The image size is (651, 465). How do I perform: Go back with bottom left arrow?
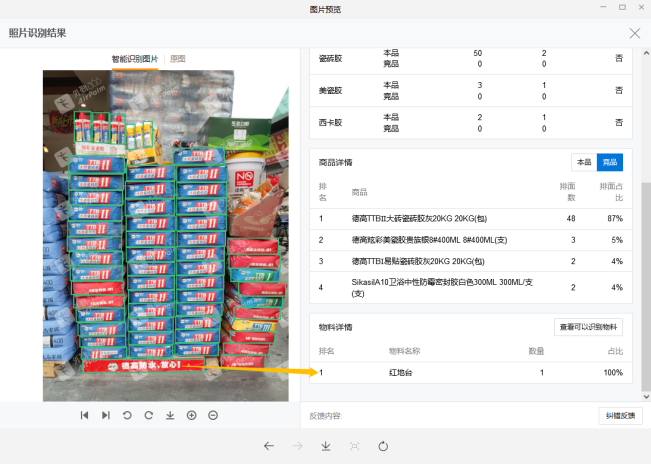click(269, 446)
